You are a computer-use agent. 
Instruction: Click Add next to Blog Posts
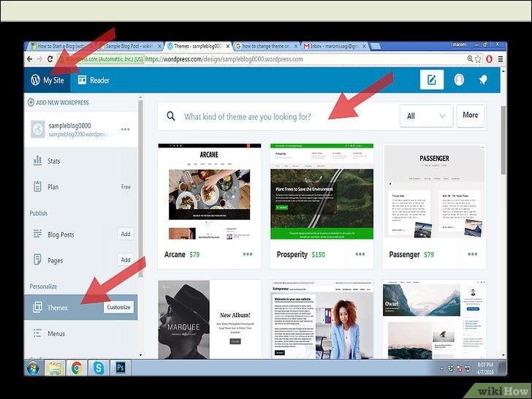[x=126, y=234]
